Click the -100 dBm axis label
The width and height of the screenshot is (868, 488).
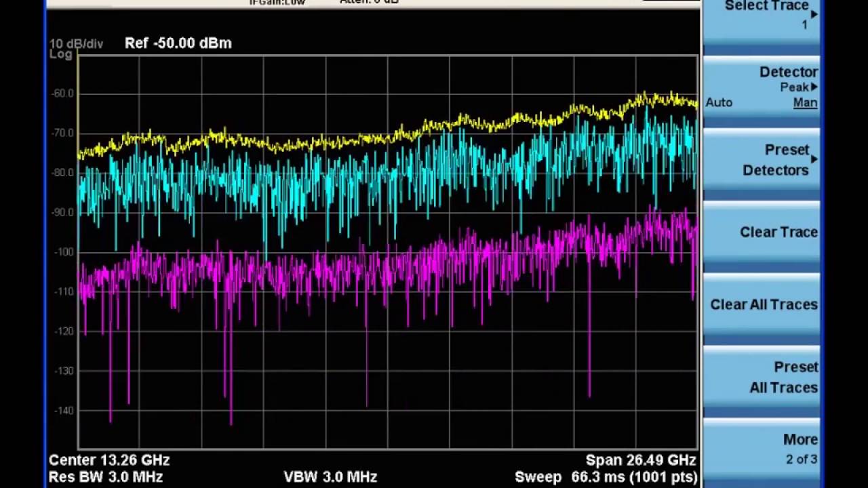coord(64,252)
